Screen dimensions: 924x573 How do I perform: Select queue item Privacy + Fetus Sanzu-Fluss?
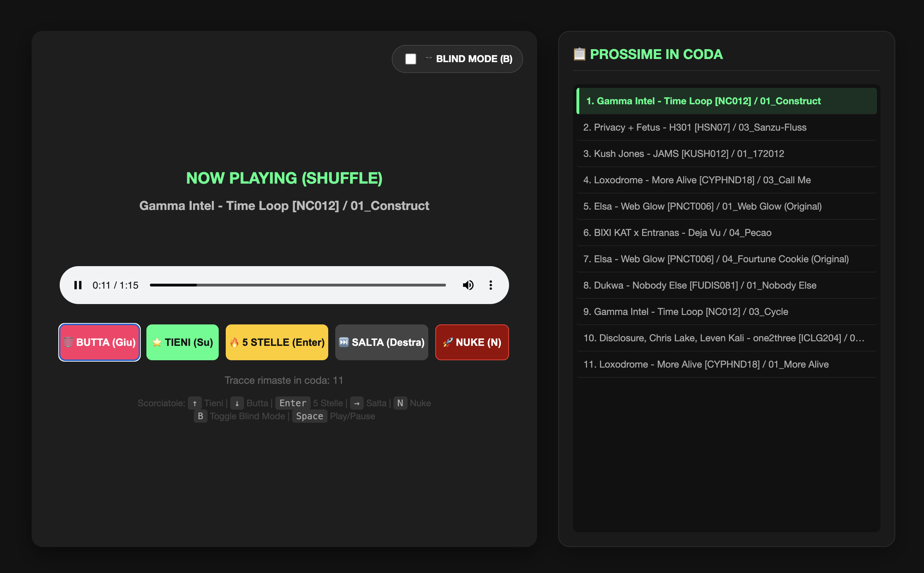point(727,127)
